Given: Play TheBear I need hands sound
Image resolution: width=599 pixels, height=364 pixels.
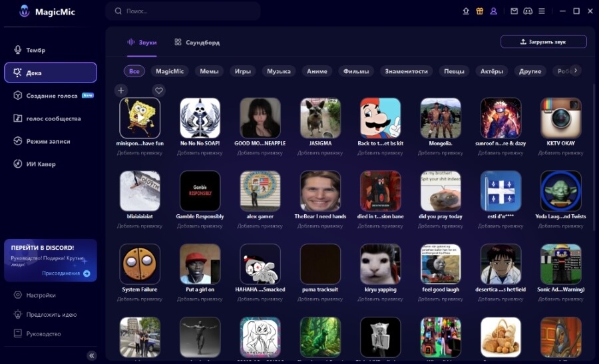Looking at the screenshot, I should coord(320,191).
